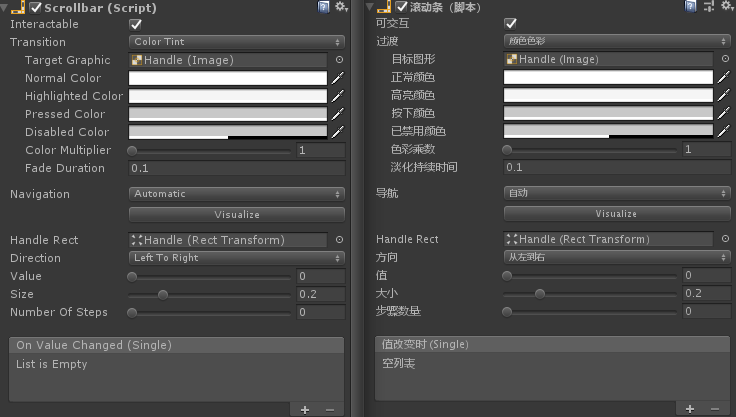The image size is (736, 417).
Task: Click the Disabled Color swatch
Action: click(228, 132)
